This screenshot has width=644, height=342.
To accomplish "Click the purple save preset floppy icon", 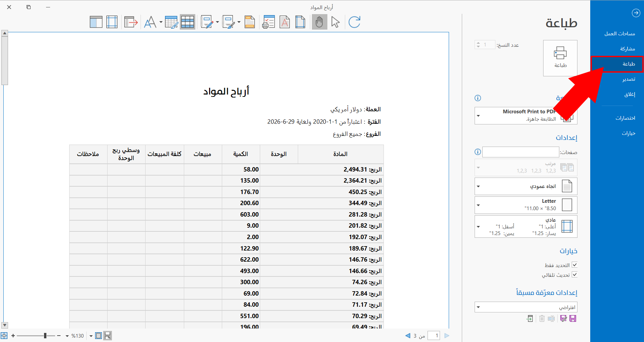I will (573, 318).
